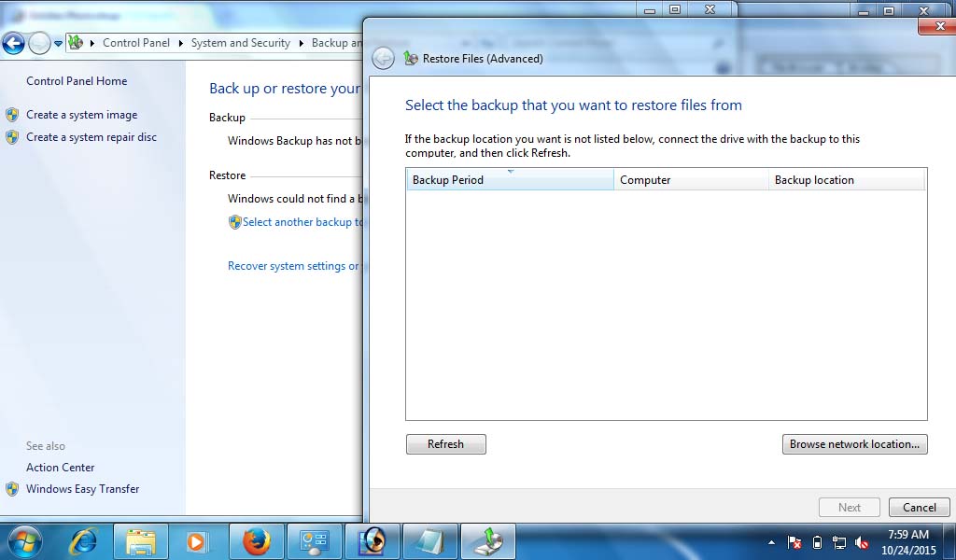Click back arrow in Restore Files wizard
Image resolution: width=956 pixels, height=560 pixels.
point(383,59)
